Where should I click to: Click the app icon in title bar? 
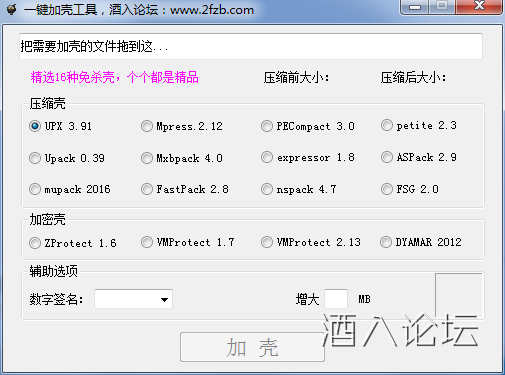point(12,9)
